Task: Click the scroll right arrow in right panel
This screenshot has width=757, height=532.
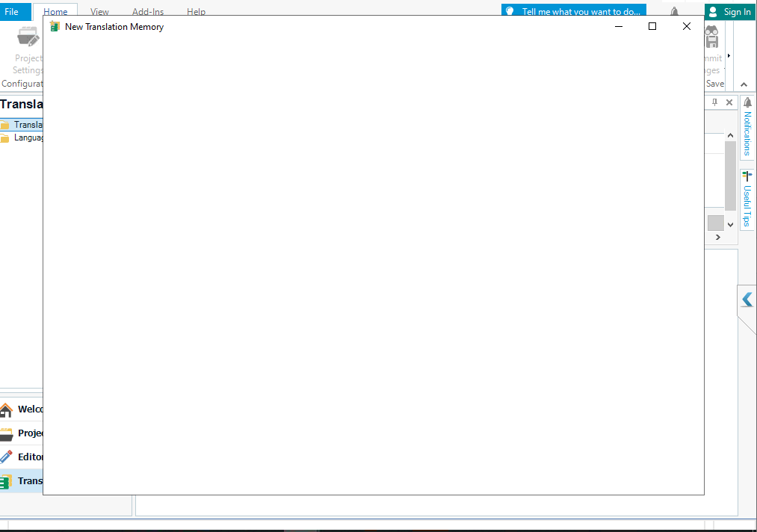Action: (x=718, y=237)
